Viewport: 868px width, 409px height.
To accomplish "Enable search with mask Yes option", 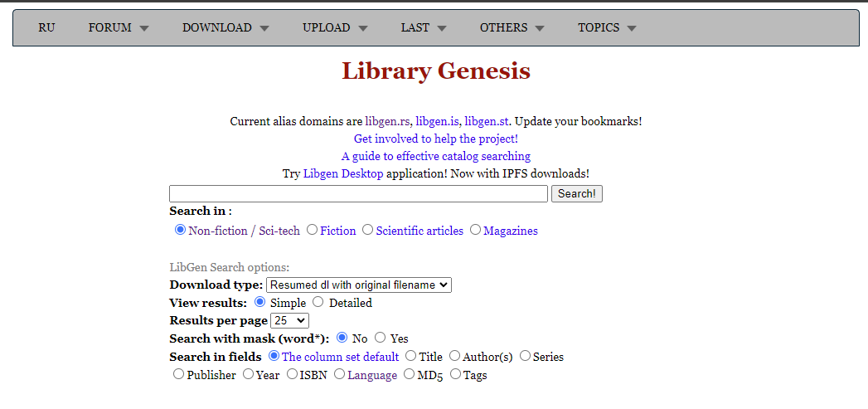I will click(x=381, y=338).
